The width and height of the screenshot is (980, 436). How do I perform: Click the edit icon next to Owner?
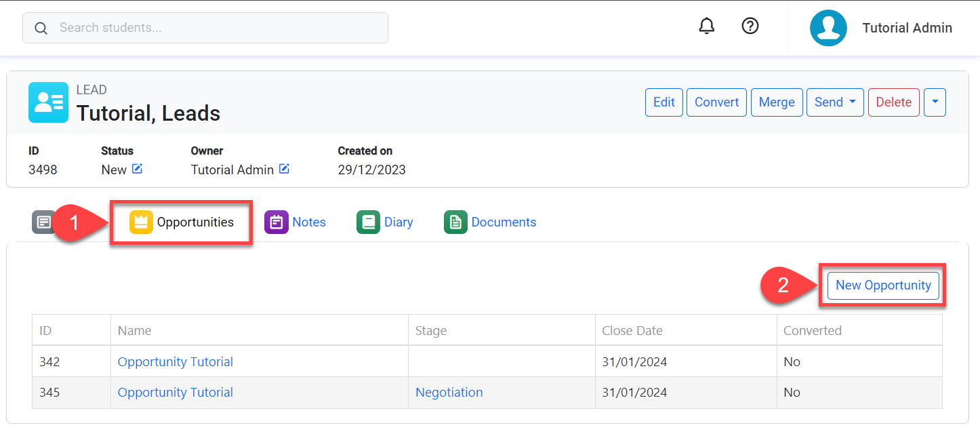pyautogui.click(x=285, y=169)
